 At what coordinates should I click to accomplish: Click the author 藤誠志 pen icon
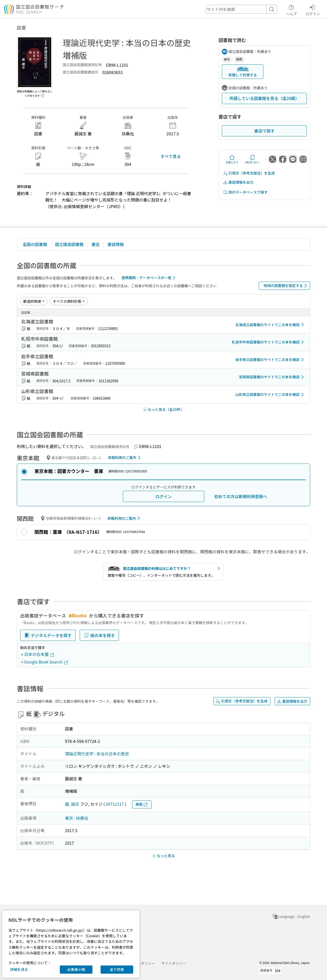click(x=83, y=125)
